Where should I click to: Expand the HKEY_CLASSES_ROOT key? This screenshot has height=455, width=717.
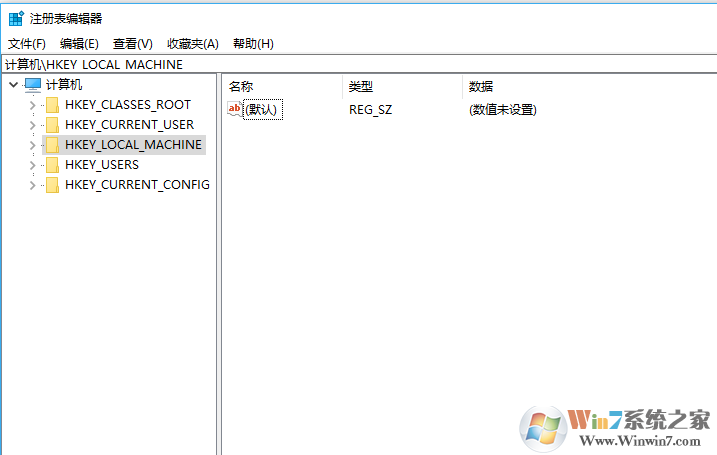(x=32, y=105)
